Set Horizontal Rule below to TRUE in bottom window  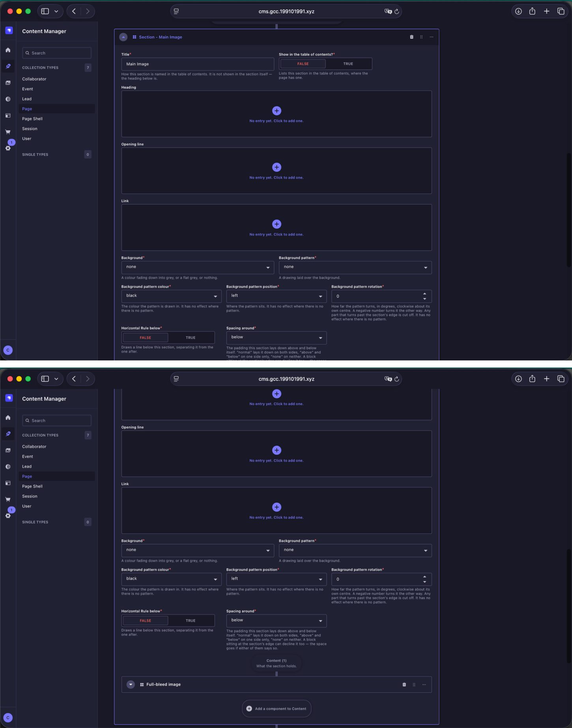pyautogui.click(x=191, y=621)
